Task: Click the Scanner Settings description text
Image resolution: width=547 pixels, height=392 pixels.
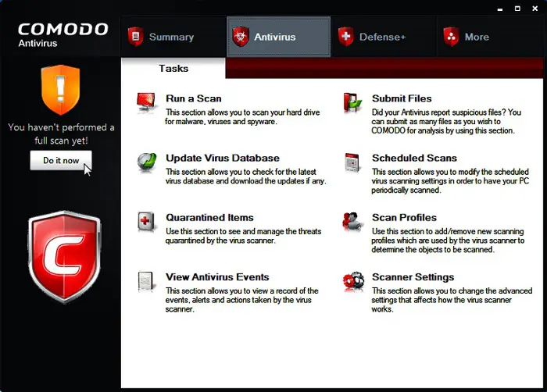Action: tap(452, 300)
